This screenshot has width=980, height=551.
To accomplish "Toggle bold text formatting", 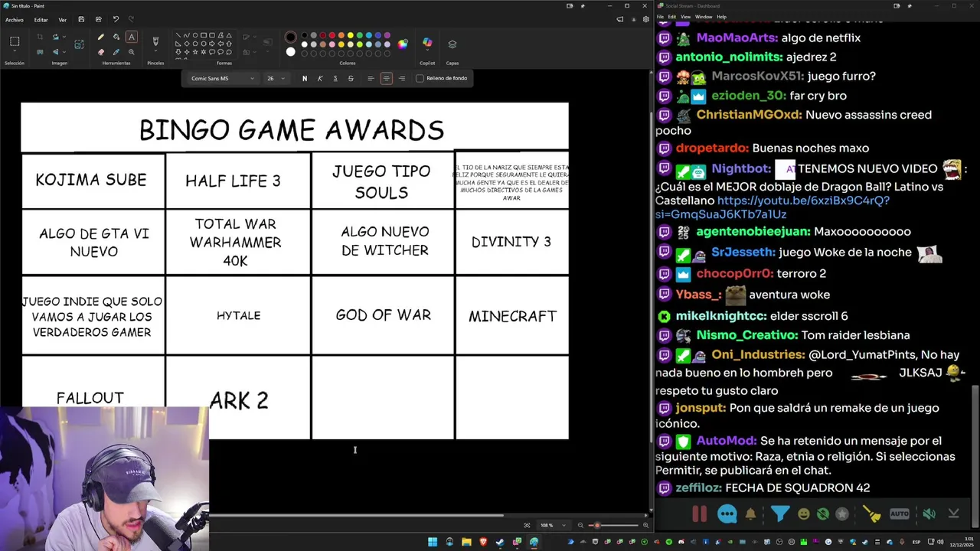I will 305,78.
